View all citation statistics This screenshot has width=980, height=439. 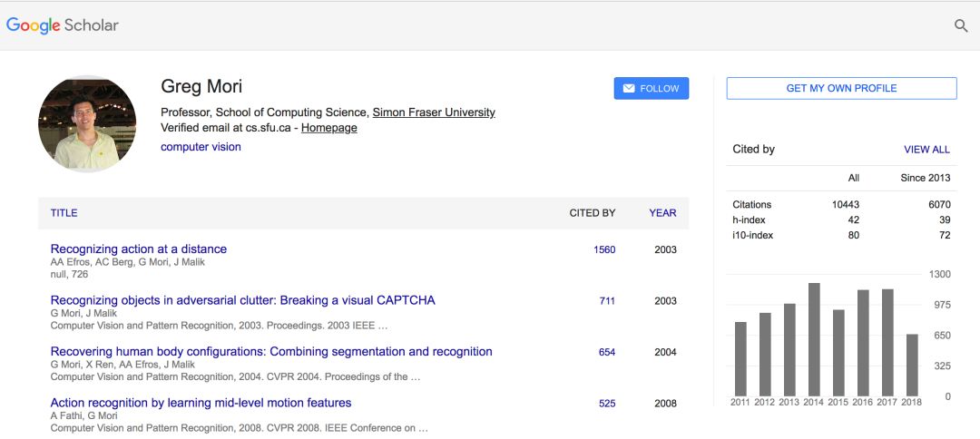pyautogui.click(x=926, y=150)
